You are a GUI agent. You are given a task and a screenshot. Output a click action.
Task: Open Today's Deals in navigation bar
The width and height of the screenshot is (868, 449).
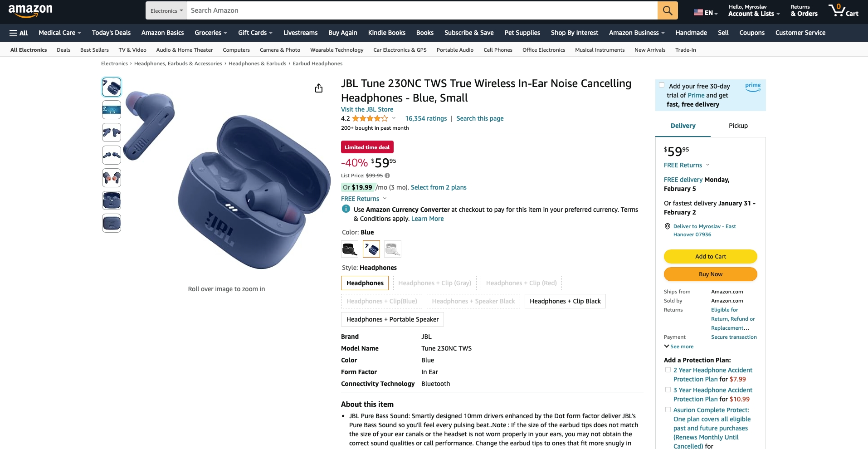(x=111, y=33)
